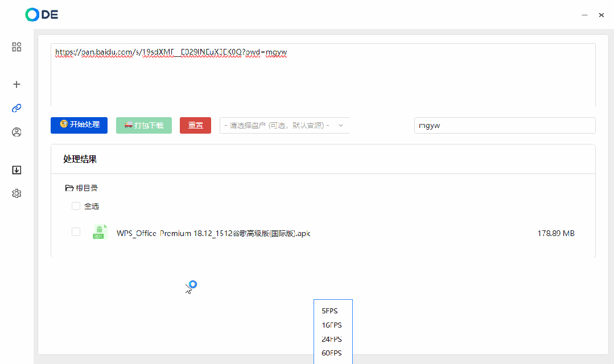Select 16FPS from the frame rate list
614x364 pixels.
[332, 325]
